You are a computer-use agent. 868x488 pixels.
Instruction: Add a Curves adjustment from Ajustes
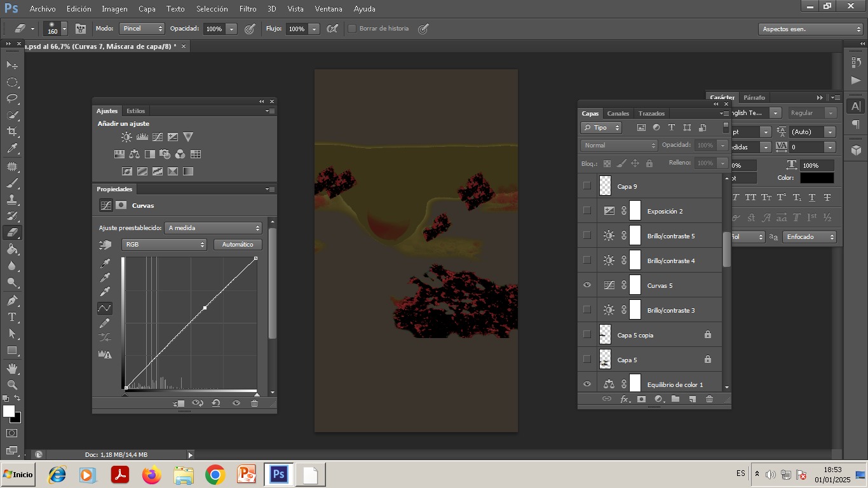pos(158,137)
